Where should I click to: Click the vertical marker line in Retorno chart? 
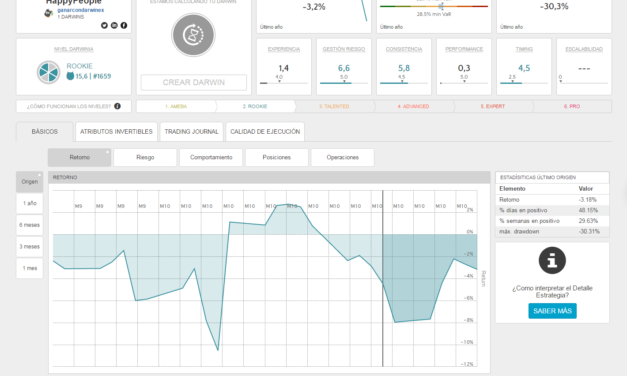(383, 278)
